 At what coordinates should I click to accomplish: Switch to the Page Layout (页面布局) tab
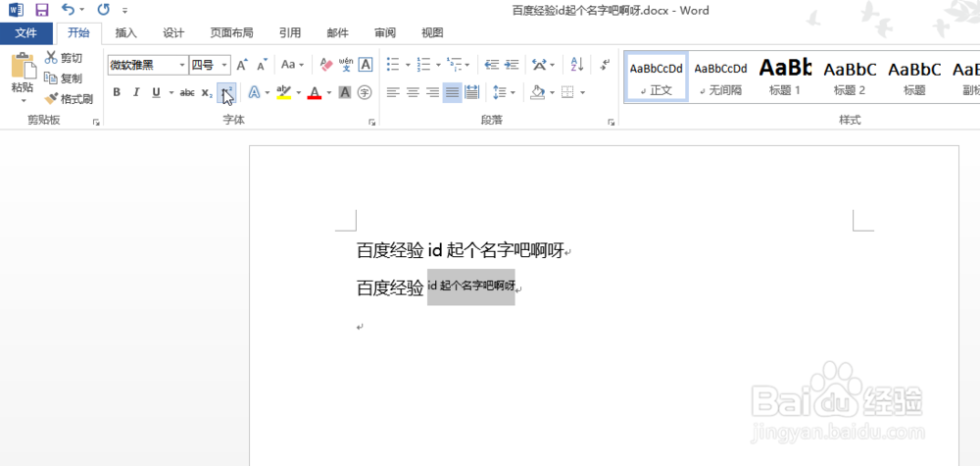231,33
